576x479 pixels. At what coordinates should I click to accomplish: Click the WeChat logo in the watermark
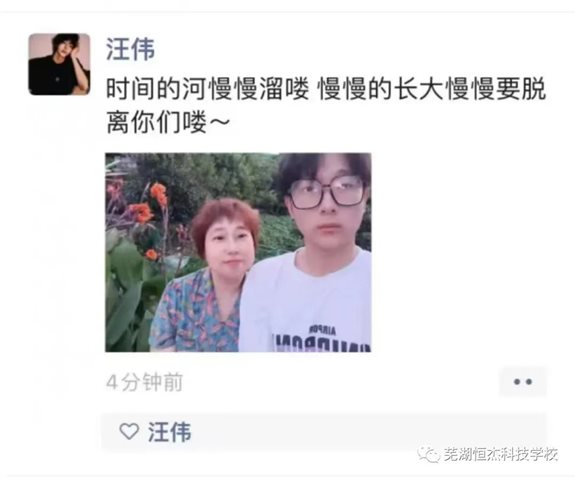pos(428,454)
